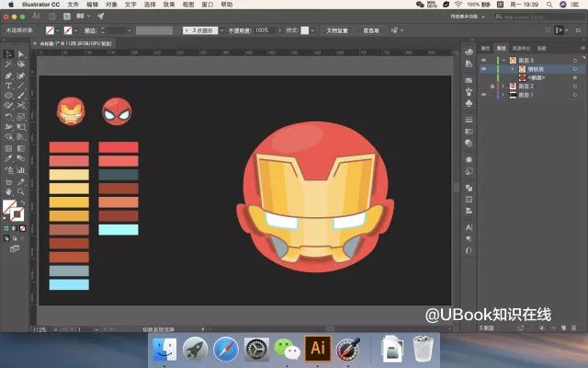588x368 pixels.
Task: Open the stroke weight dropdown
Action: 129,30
